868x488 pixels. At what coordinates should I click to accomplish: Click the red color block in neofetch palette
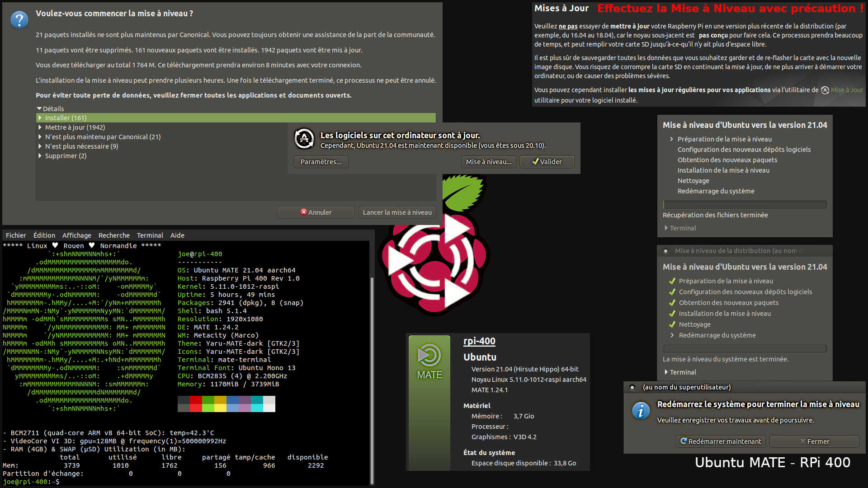click(196, 400)
